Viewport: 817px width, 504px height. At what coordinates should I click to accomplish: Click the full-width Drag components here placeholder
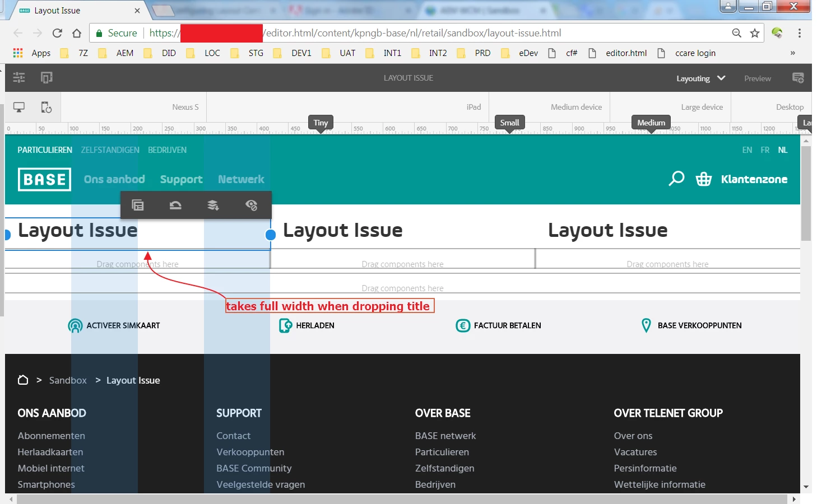(x=402, y=288)
